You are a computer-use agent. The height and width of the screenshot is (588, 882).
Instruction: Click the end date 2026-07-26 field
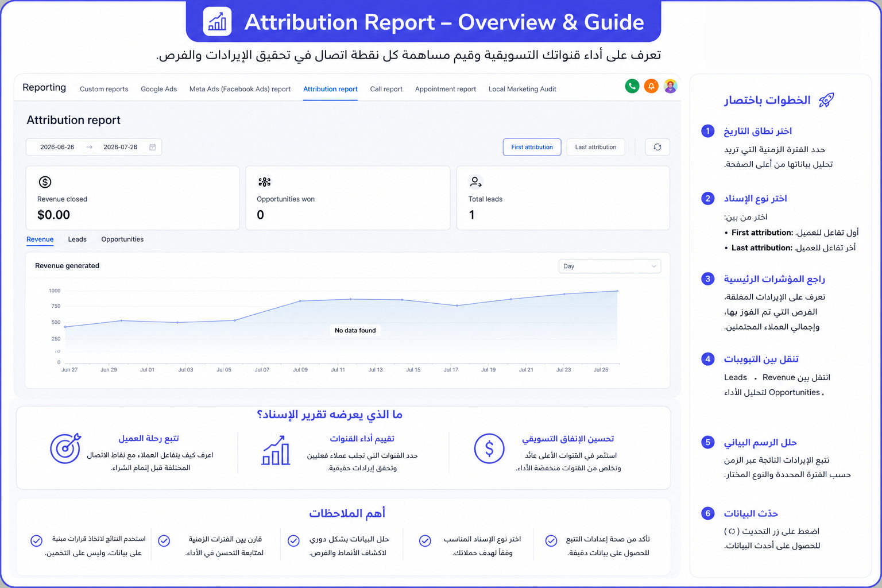[121, 147]
